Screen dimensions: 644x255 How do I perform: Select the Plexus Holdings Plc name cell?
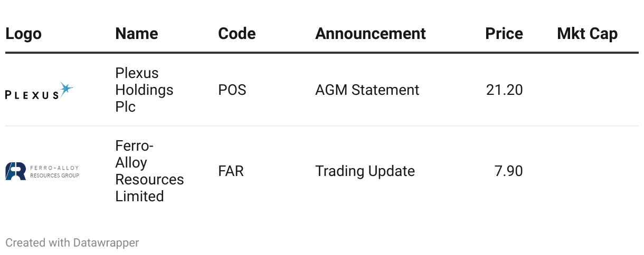(x=144, y=90)
